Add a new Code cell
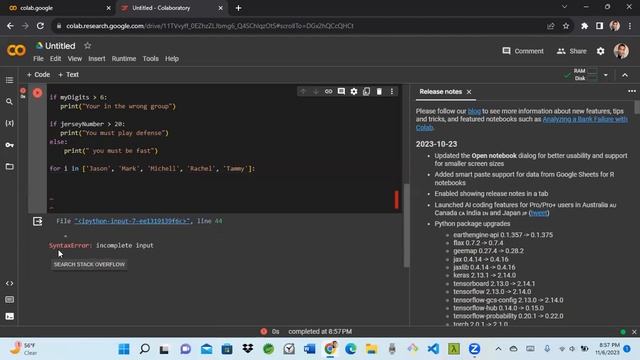640x360 pixels. [x=38, y=75]
